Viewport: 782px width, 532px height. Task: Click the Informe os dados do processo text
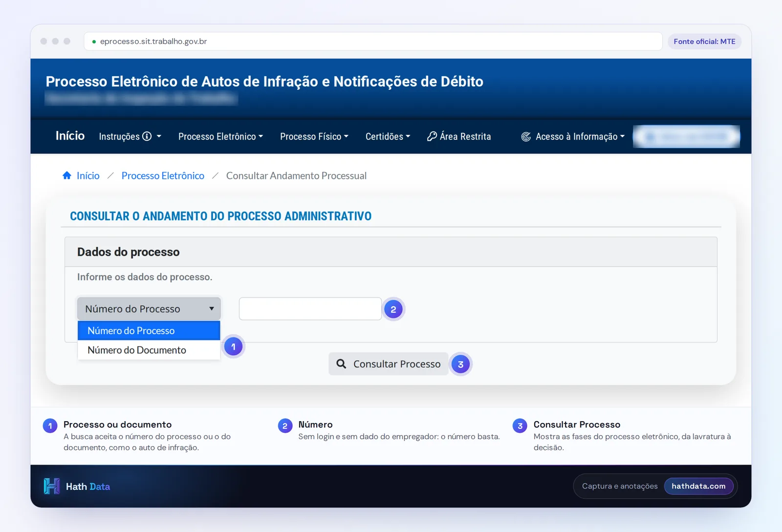[145, 277]
